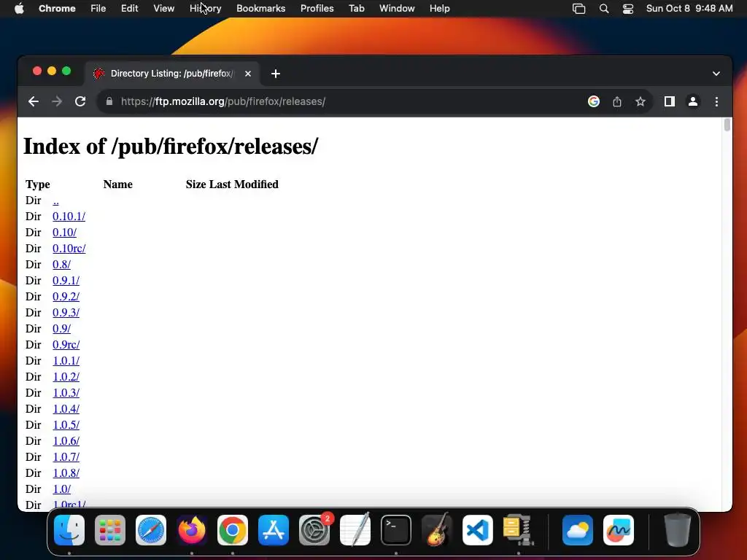Launch Firefox from the Dock
Screen dimensions: 747x560
192,530
